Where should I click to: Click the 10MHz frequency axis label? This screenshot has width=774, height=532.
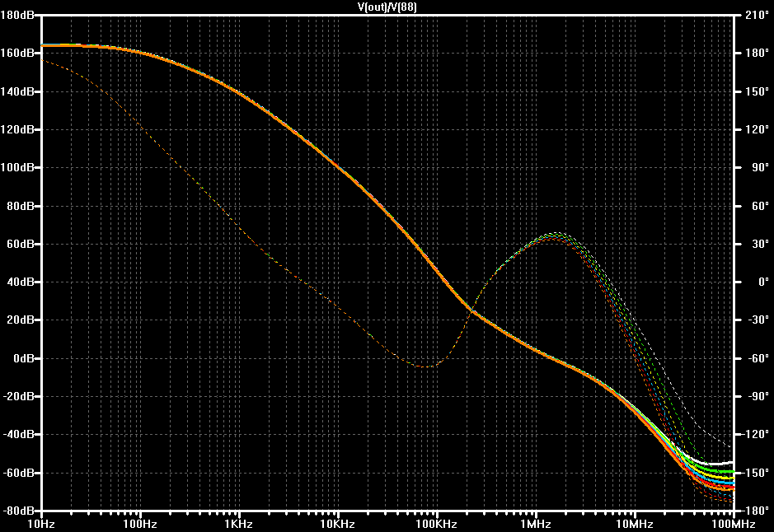634,524
